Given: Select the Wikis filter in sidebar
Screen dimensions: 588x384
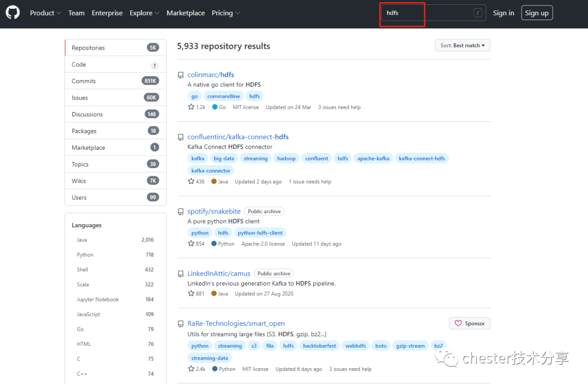Looking at the screenshot, I should [115, 181].
